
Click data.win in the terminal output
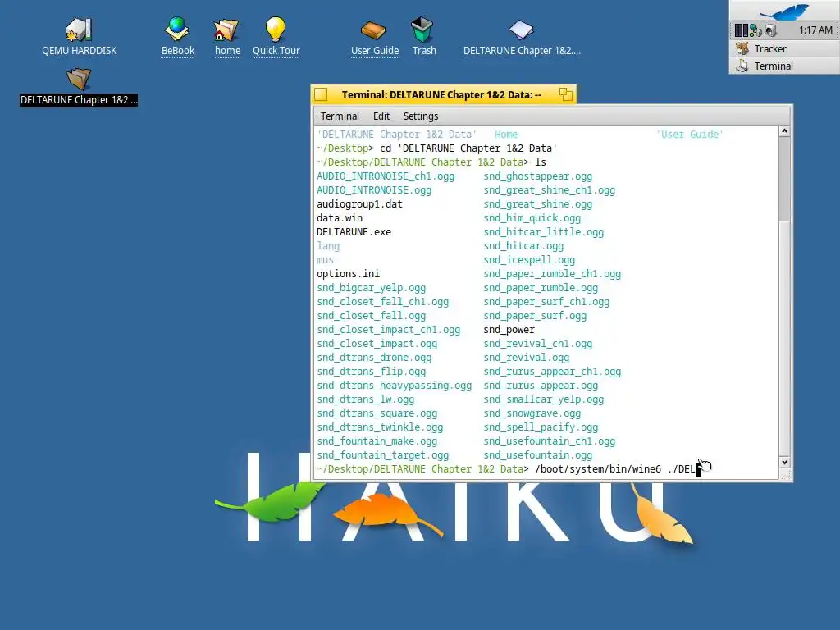(340, 218)
